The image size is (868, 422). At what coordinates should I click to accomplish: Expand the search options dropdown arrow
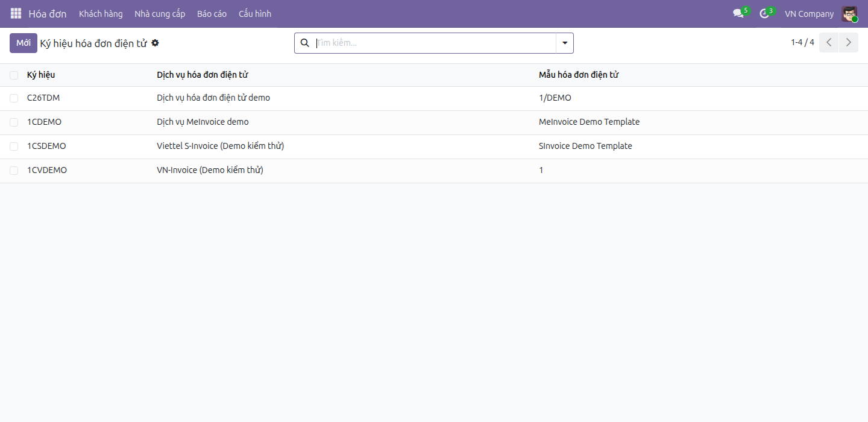click(x=565, y=43)
